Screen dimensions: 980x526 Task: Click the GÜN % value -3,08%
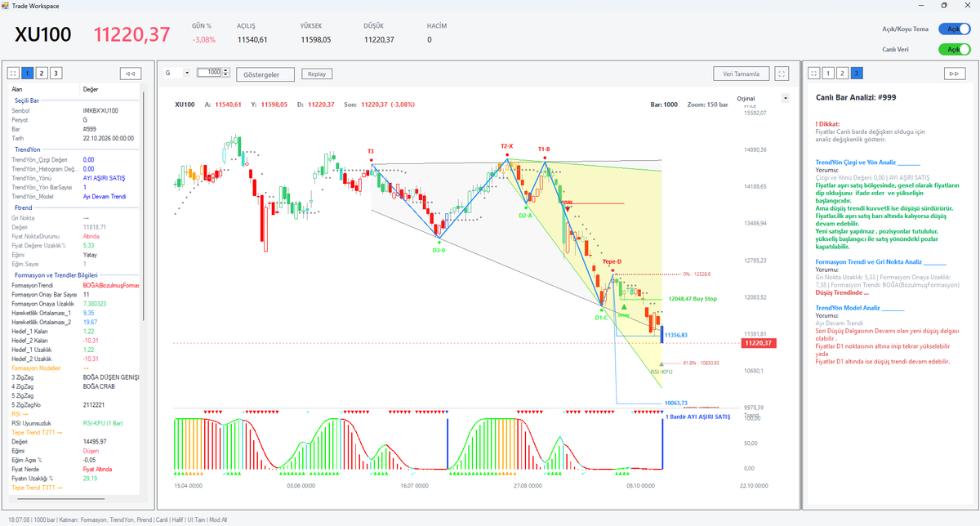(x=204, y=39)
